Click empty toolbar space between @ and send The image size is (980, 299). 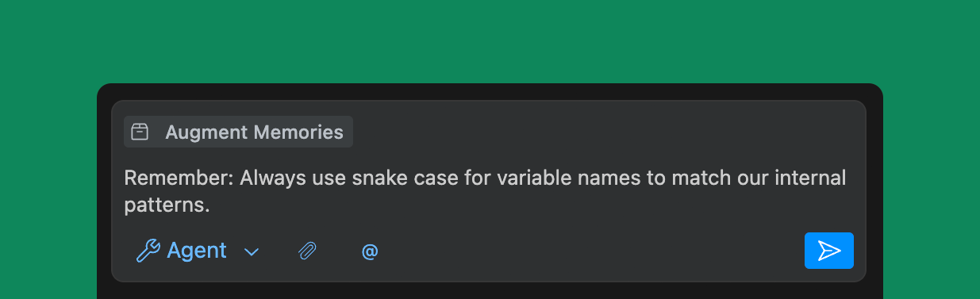pos(591,251)
